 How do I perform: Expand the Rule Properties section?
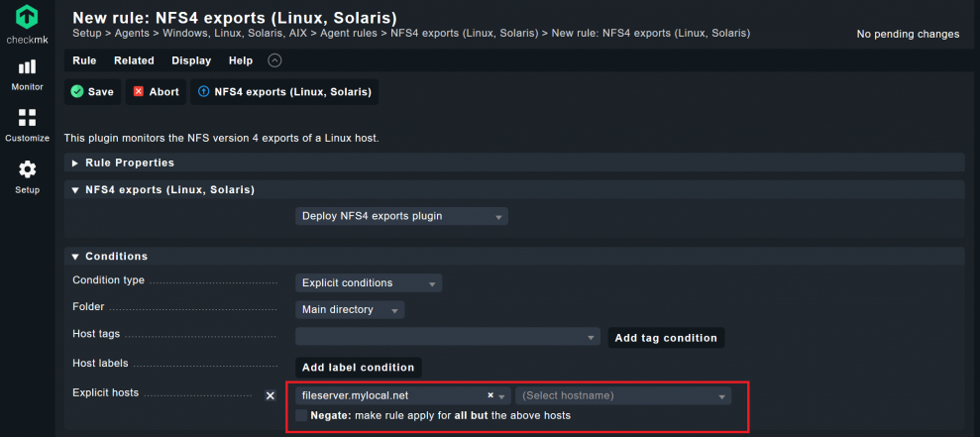[x=514, y=163]
